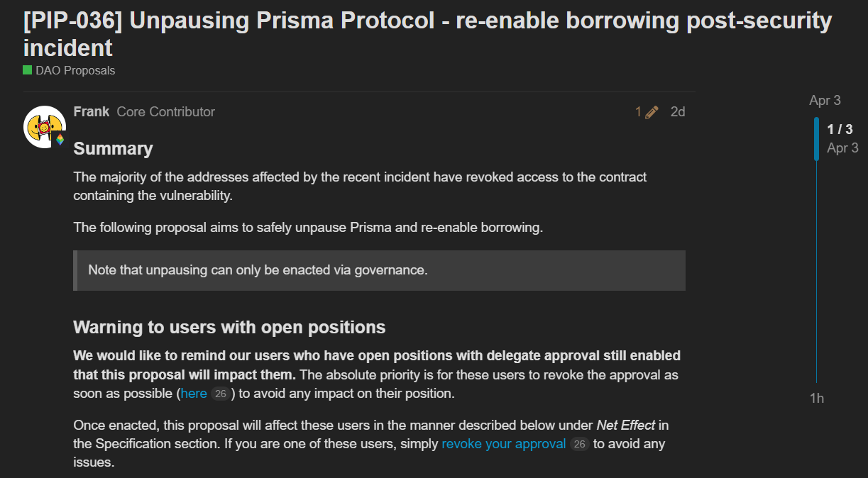
Task: Click the "Summary" section heading
Action: 113,148
